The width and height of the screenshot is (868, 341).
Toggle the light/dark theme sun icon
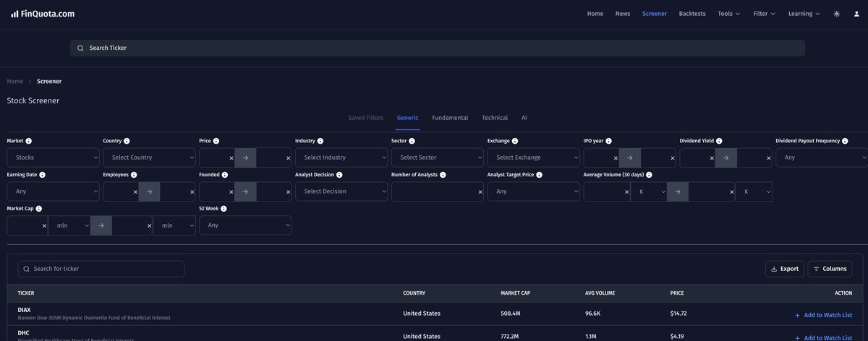tap(837, 14)
